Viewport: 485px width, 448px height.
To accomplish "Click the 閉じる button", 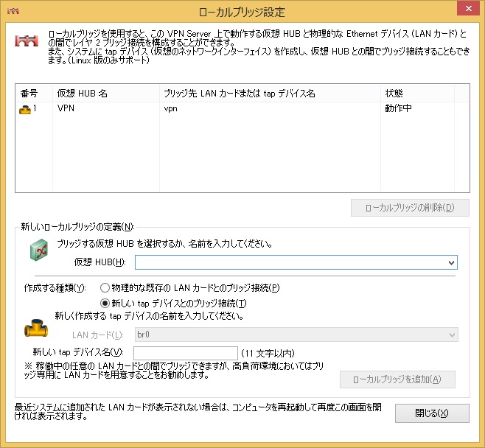I will [432, 413].
